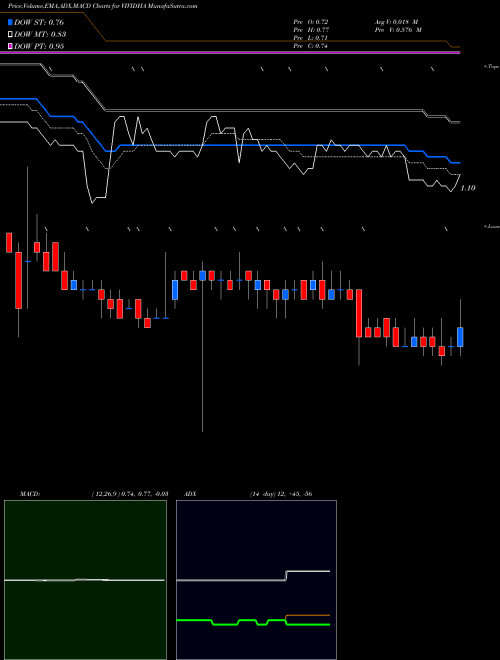This screenshot has height=660, width=500.
Task: Open the dark blue ADX chart panel
Action: point(256,580)
